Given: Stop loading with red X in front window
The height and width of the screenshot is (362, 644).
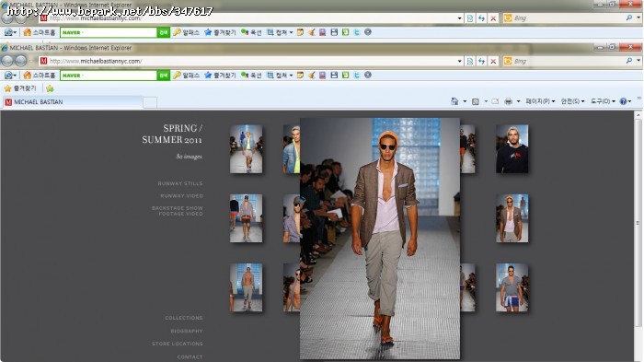Looking at the screenshot, I should click(x=493, y=62).
